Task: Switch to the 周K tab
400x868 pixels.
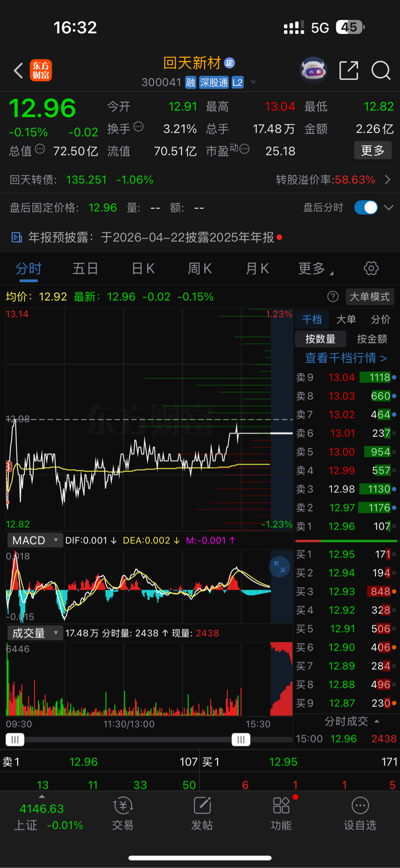Action: pos(200,268)
